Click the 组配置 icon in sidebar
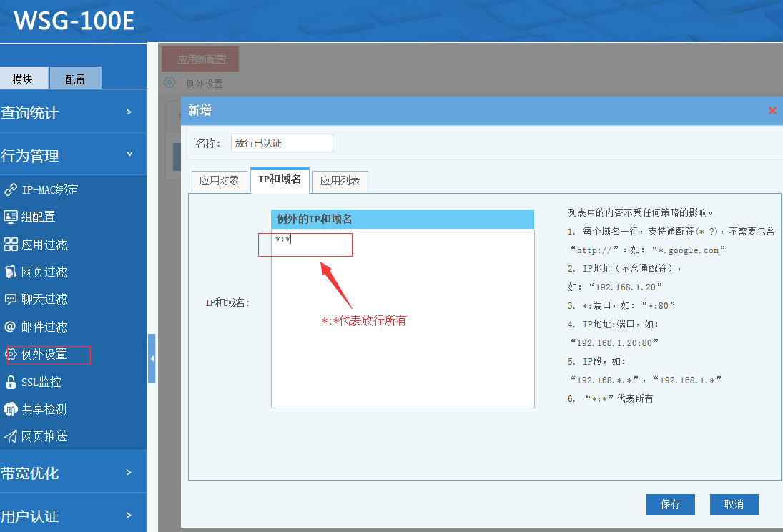Screen dimensions: 783x532 click(11, 216)
